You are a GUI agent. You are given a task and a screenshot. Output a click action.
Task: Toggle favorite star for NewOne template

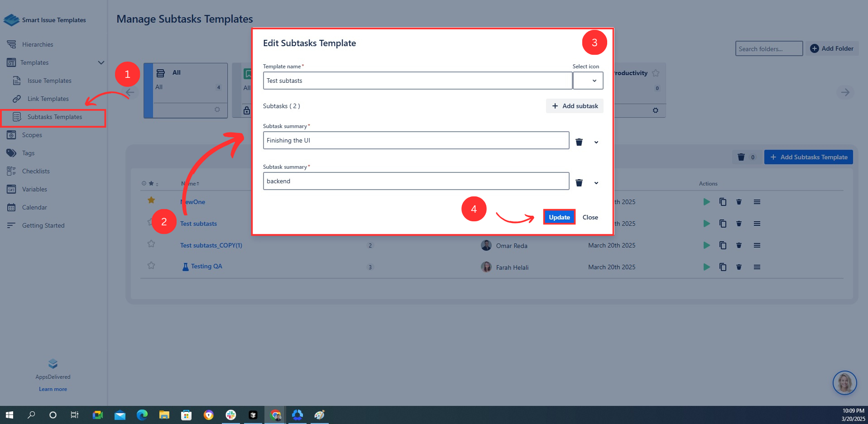151,200
